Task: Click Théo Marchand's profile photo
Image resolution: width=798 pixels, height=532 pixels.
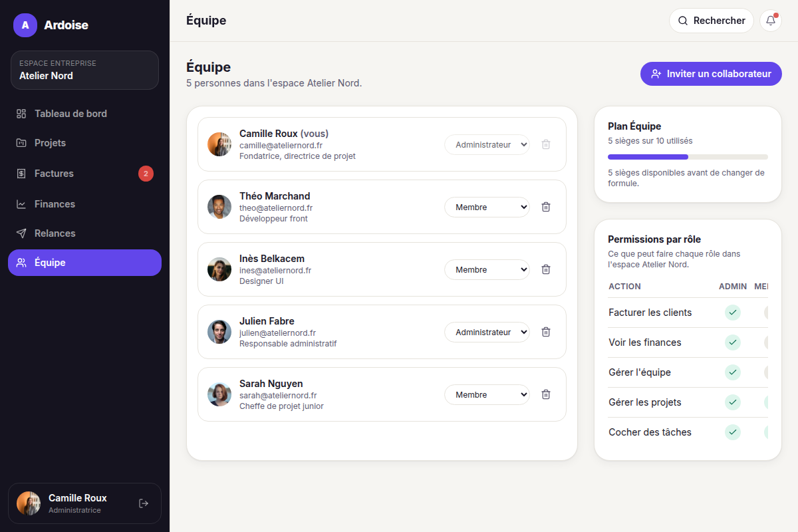Action: pyautogui.click(x=219, y=207)
